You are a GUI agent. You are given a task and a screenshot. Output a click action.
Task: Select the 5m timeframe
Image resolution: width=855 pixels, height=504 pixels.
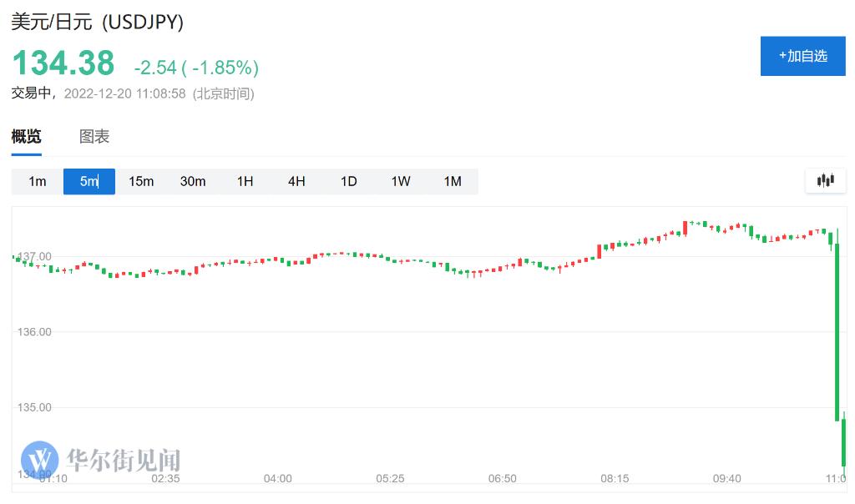(x=89, y=181)
